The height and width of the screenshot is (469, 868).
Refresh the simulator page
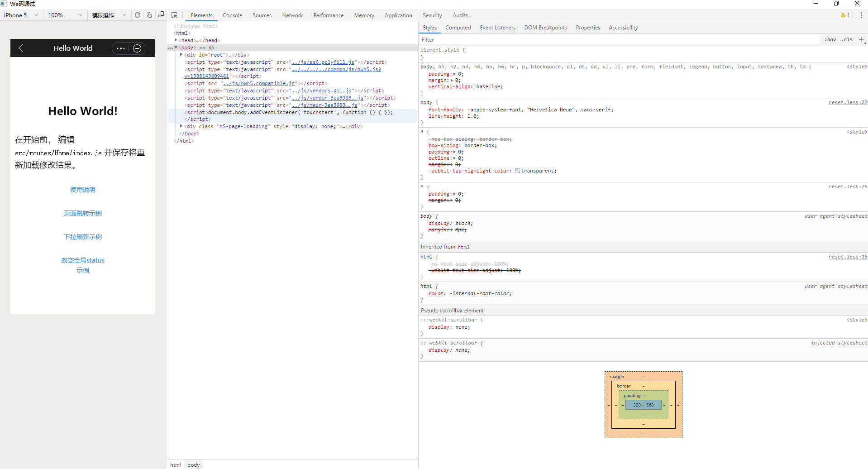pyautogui.click(x=138, y=15)
